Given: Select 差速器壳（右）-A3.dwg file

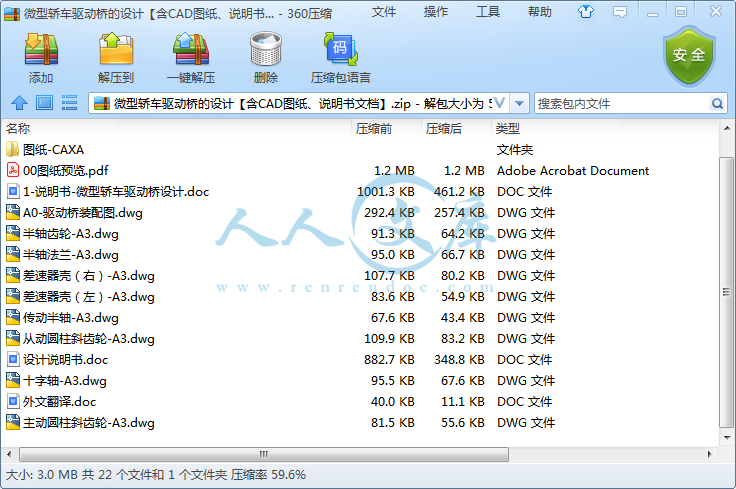Looking at the screenshot, I should click(89, 275).
